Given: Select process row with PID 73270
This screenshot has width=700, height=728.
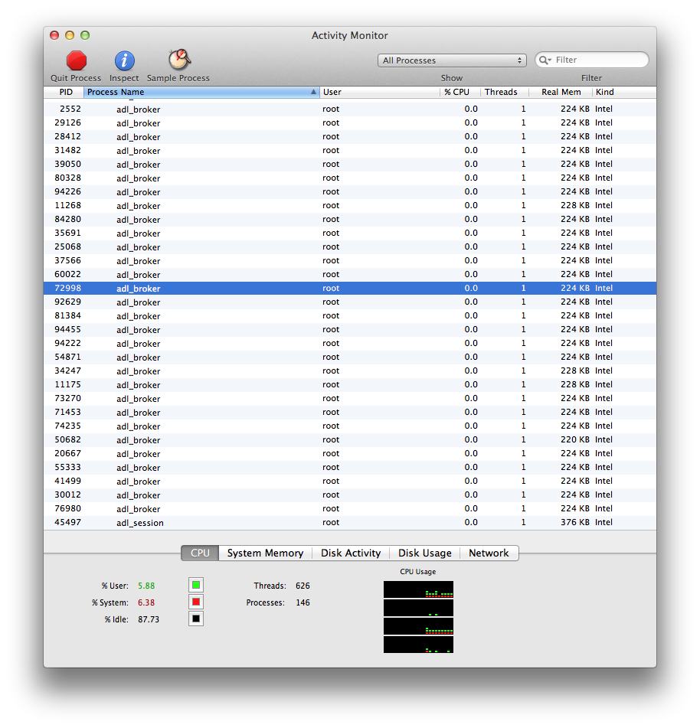Looking at the screenshot, I should (350, 398).
